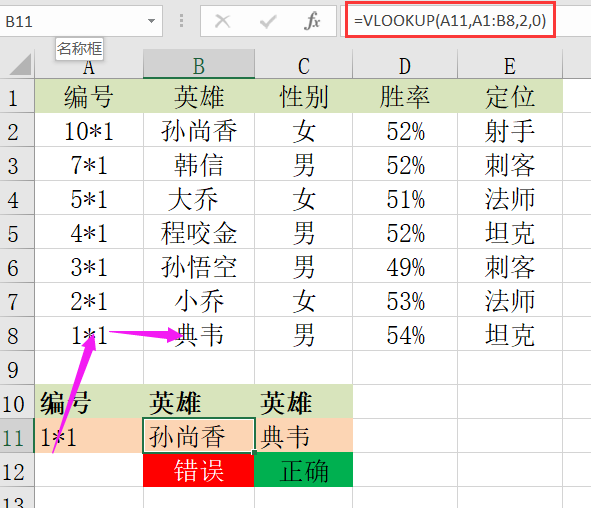The height and width of the screenshot is (508, 591).
Task: Click header cell 编号 in row 1
Action: point(89,96)
